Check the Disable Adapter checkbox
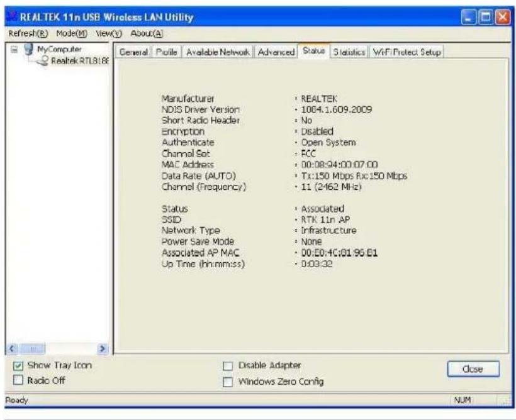This screenshot has width=516, height=420. [228, 366]
